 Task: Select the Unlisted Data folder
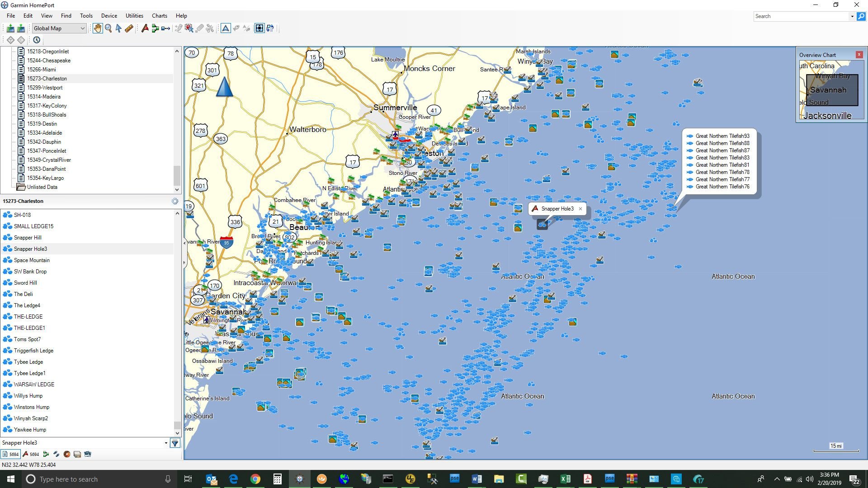[42, 187]
